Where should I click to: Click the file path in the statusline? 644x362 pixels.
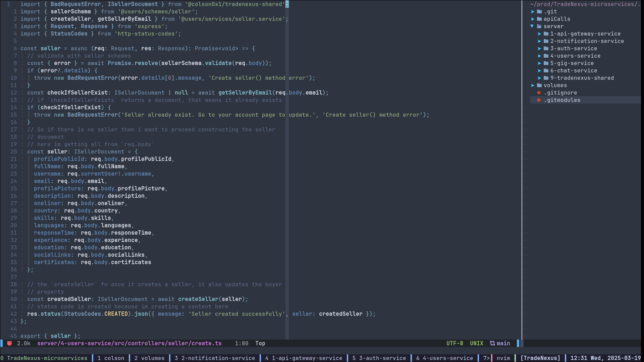[129, 343]
